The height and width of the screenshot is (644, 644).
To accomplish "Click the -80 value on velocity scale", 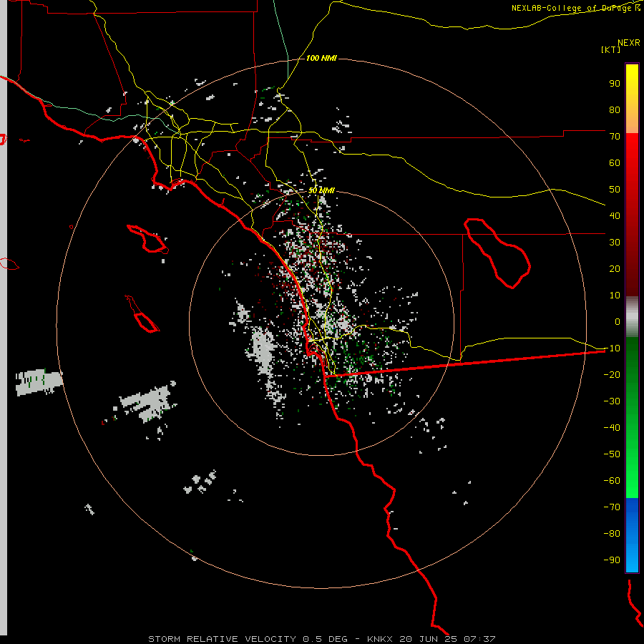I will pos(612,534).
